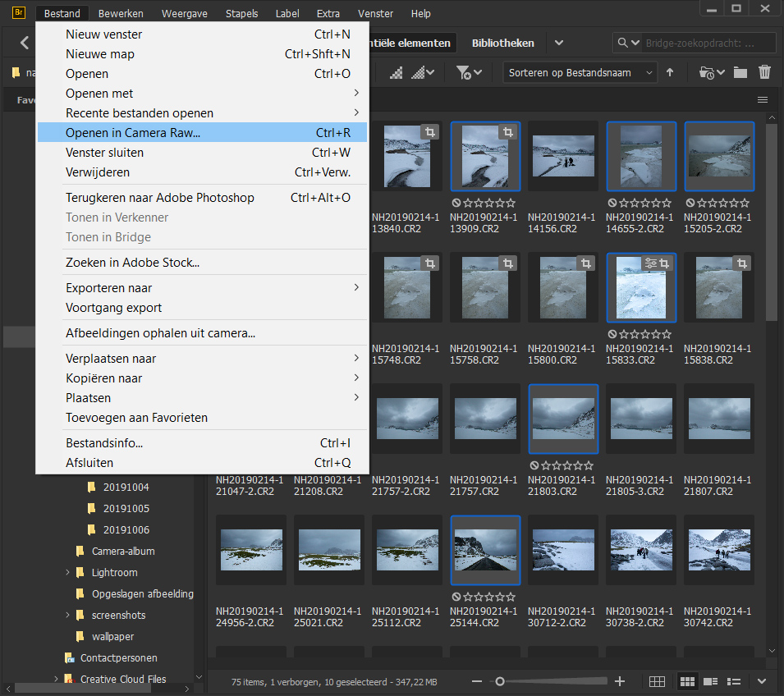
Task: Click the reject icon under NH20190214-114655-2.CR2
Action: [x=612, y=203]
